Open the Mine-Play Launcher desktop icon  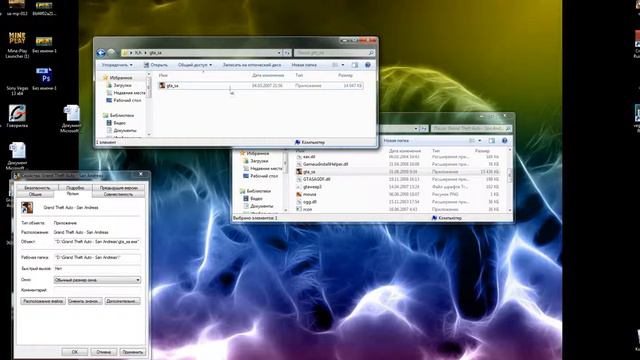coord(17,40)
